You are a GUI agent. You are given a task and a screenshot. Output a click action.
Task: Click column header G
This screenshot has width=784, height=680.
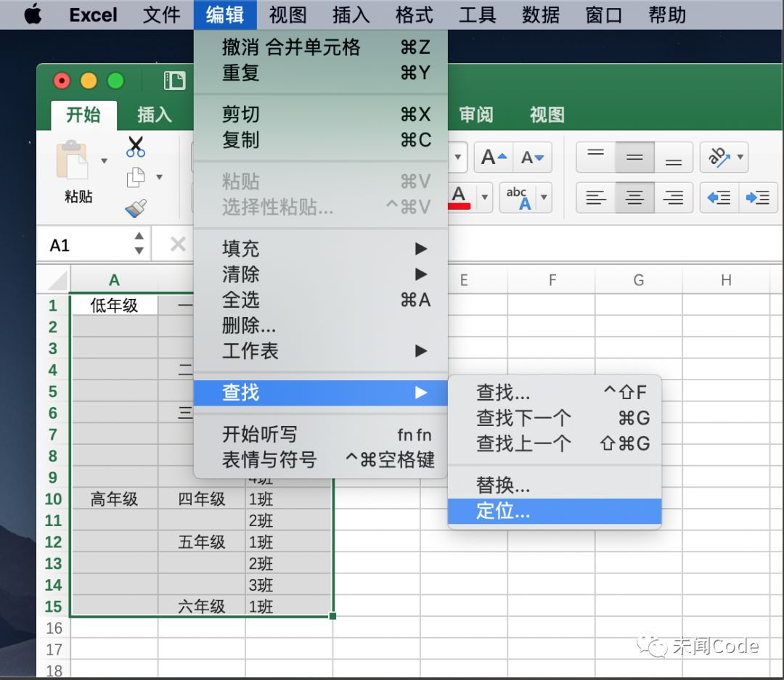click(x=639, y=280)
